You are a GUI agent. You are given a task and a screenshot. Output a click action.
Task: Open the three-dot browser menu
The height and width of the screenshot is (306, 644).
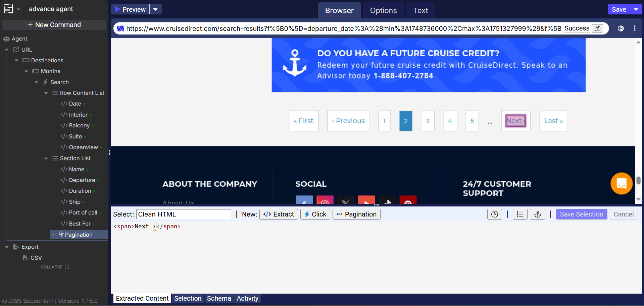click(x=634, y=28)
